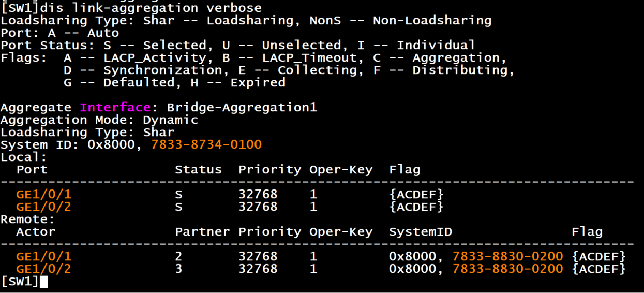
Task: Click remote actor GE1/0/2 entry
Action: coord(43,269)
